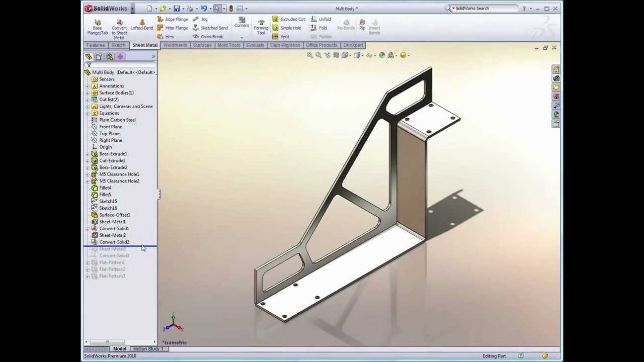This screenshot has height=362, width=644.
Task: Expand the Cut list(2) folder
Action: 88,100
